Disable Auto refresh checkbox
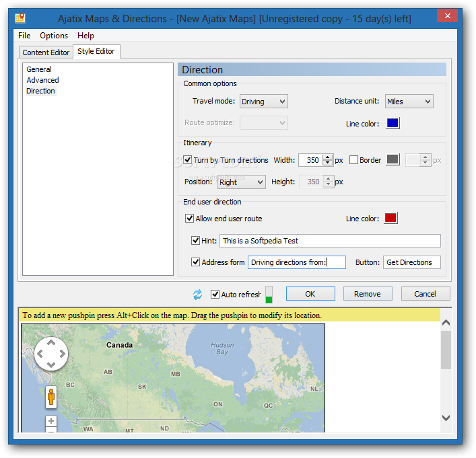 tap(215, 294)
